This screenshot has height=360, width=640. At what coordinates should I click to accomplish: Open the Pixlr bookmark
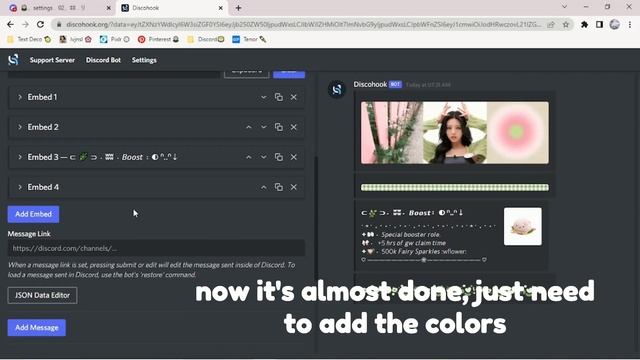click(x=115, y=39)
